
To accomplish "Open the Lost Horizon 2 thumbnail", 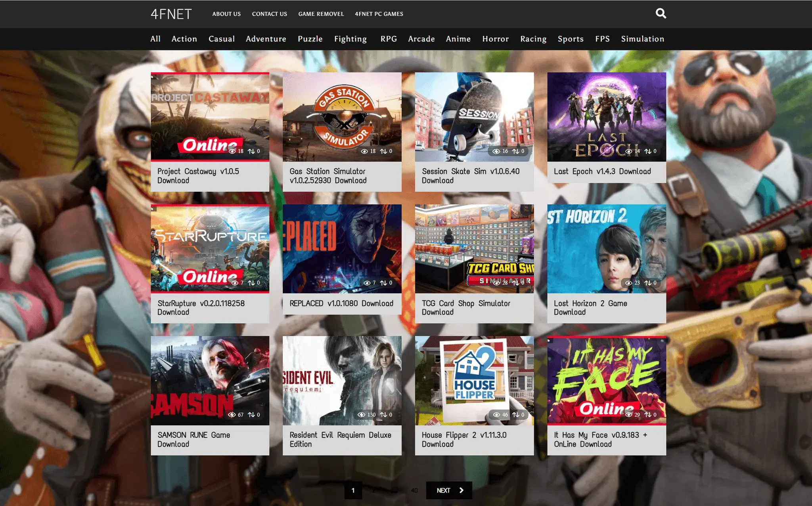I will [607, 249].
